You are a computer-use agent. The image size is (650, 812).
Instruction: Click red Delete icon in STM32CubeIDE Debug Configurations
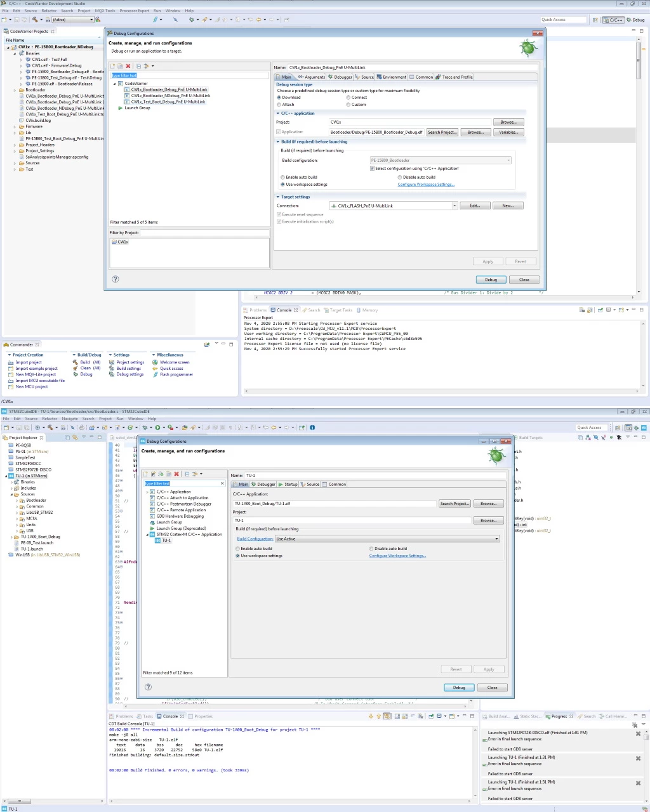point(176,474)
